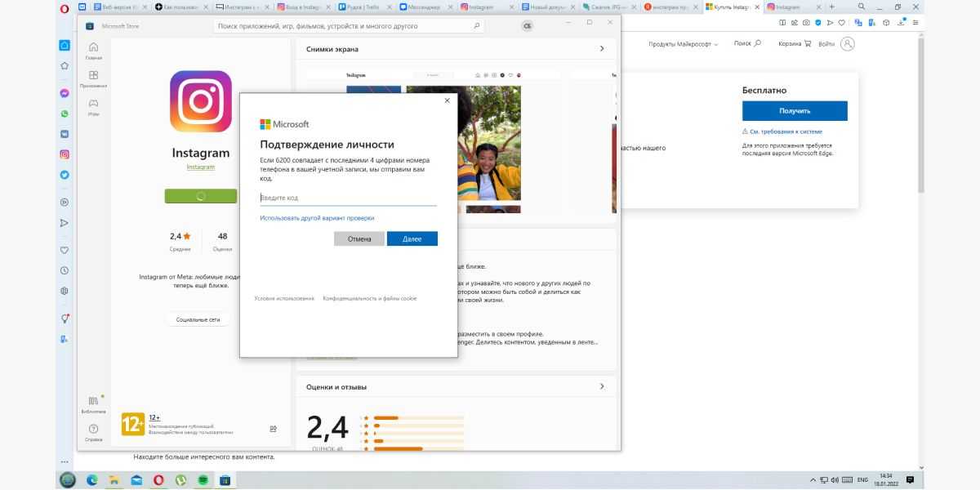Click the Введите код input field
The image size is (980, 490).
[x=348, y=198]
